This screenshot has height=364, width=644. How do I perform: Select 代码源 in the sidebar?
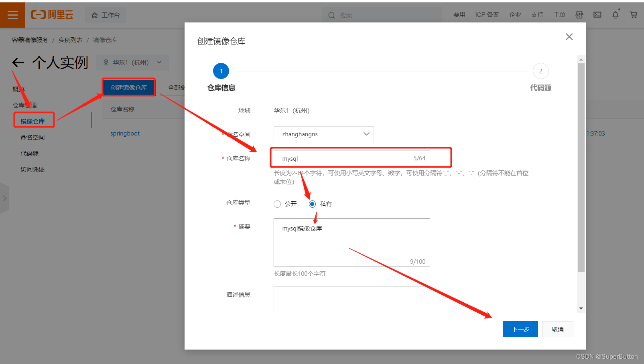(30, 153)
